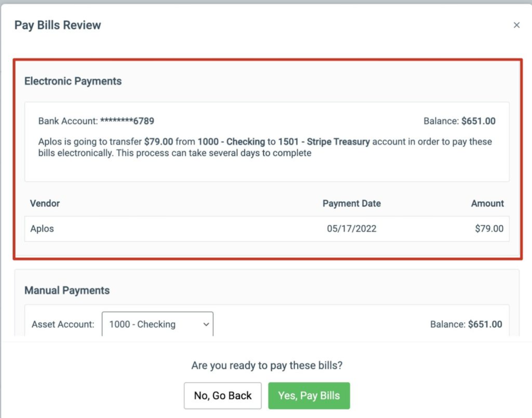
Task: Click the No, Go Back button
Action: pos(223,396)
